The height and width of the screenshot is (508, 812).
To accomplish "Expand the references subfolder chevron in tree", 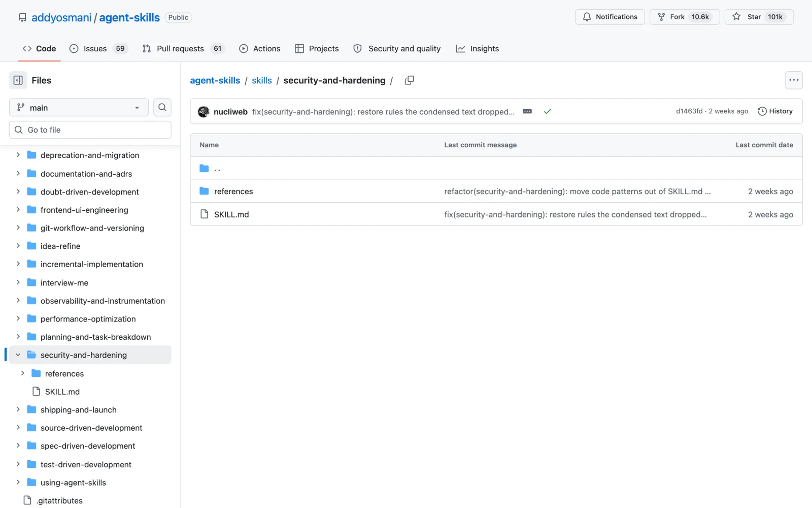I will point(22,373).
